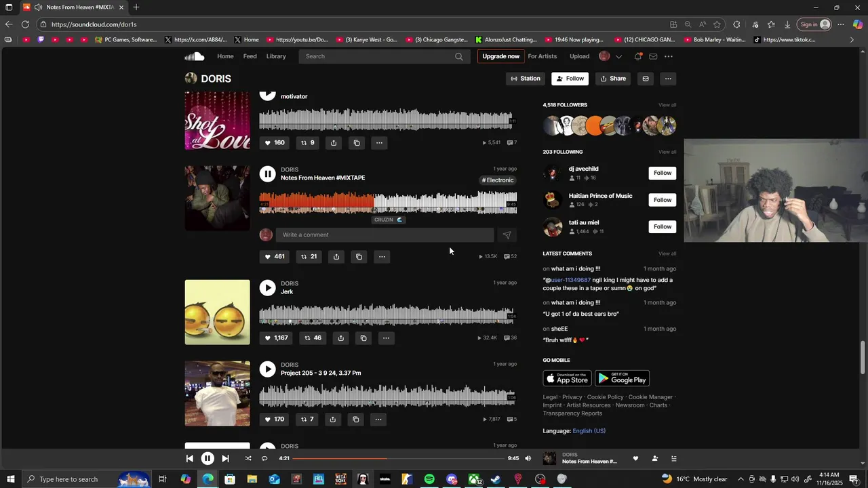Viewport: 868px width, 488px height.
Task: Click Upgrade now button
Action: coord(500,56)
